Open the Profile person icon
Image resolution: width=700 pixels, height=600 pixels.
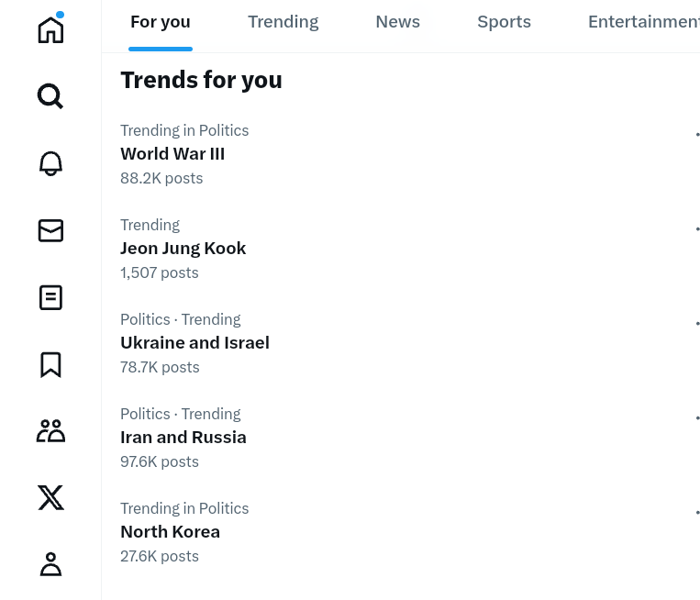50,563
